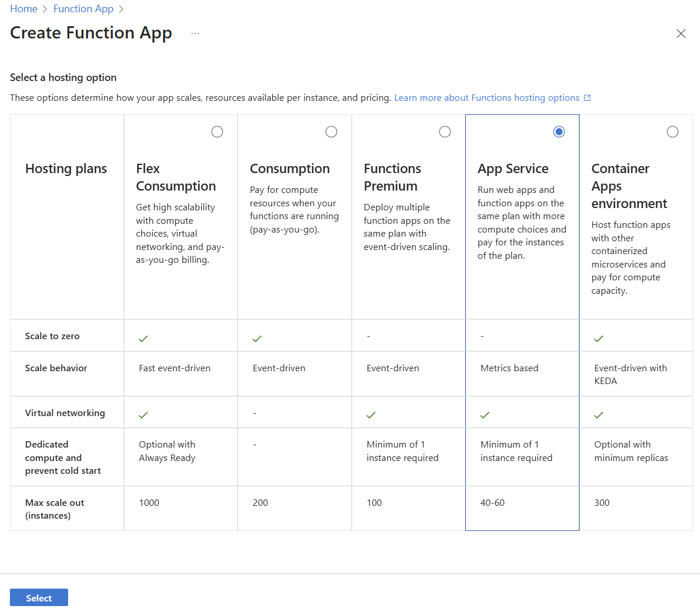Image resolution: width=700 pixels, height=609 pixels.
Task: Click the Select button to confirm hosting
Action: (38, 597)
